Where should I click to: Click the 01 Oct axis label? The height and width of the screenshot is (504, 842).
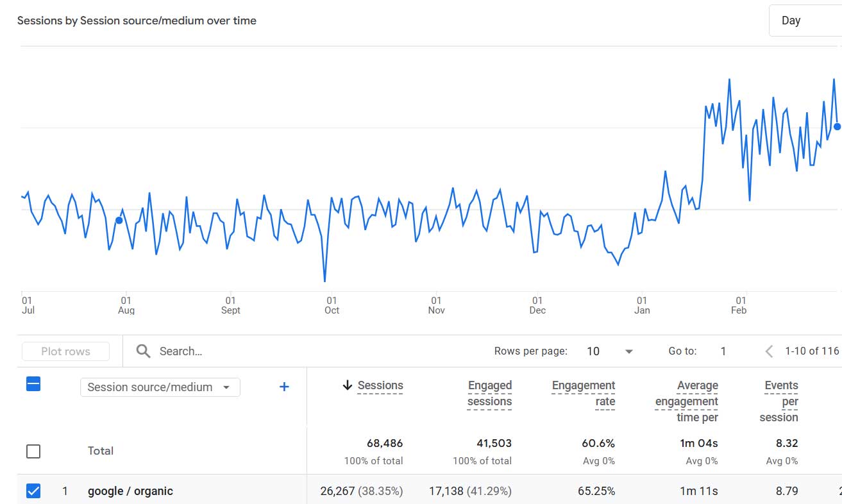[x=332, y=305]
